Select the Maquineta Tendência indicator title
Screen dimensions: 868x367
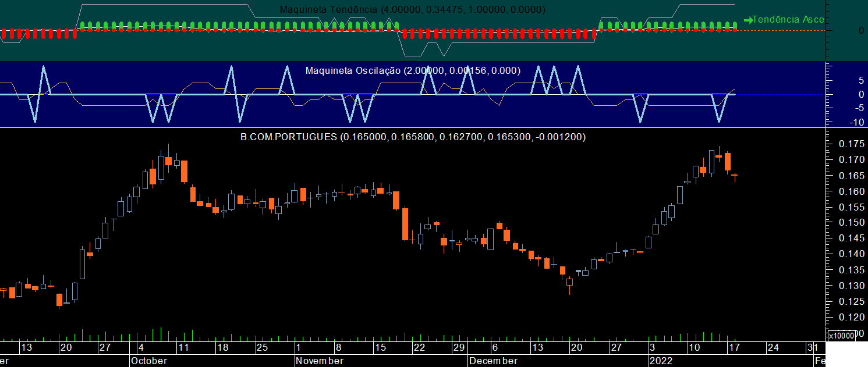point(413,9)
